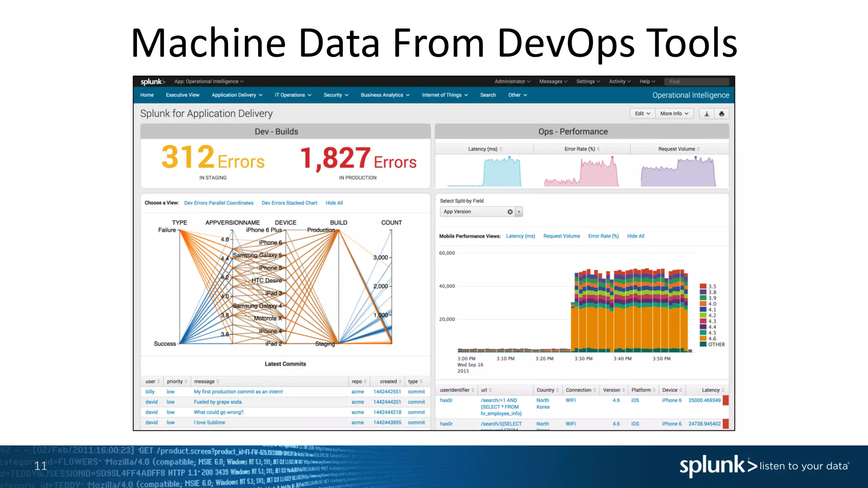The image size is (868, 488).
Task: Sort by the user column sort icon
Action: pos(159,382)
